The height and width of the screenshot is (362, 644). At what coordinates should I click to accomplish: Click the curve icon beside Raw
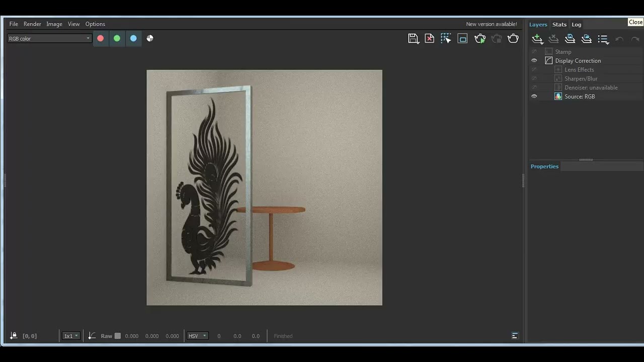point(92,336)
